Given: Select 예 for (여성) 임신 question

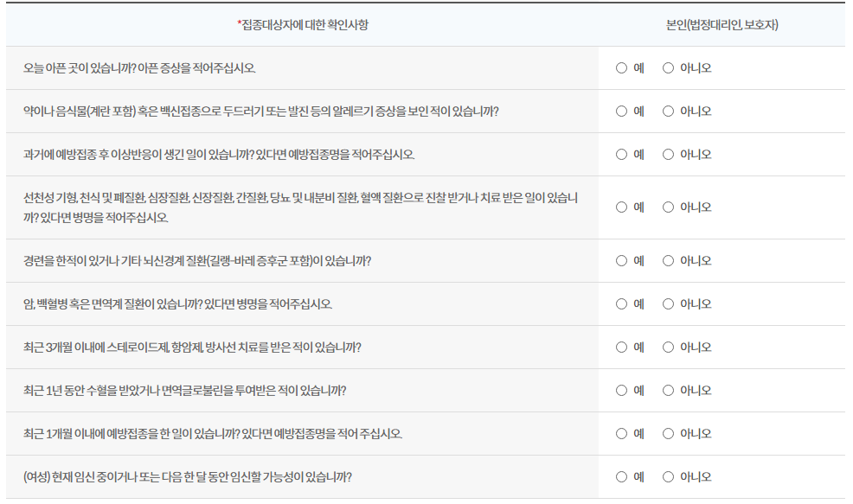Looking at the screenshot, I should coord(621,477).
